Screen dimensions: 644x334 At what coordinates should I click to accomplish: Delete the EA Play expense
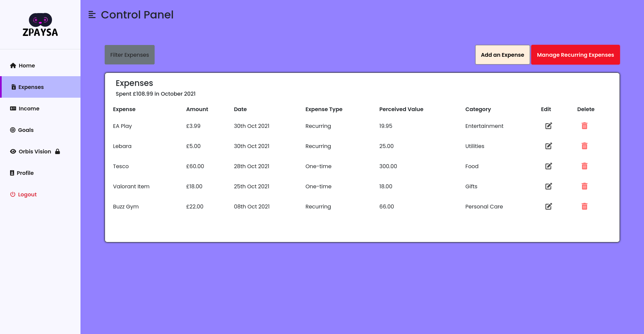tap(584, 126)
